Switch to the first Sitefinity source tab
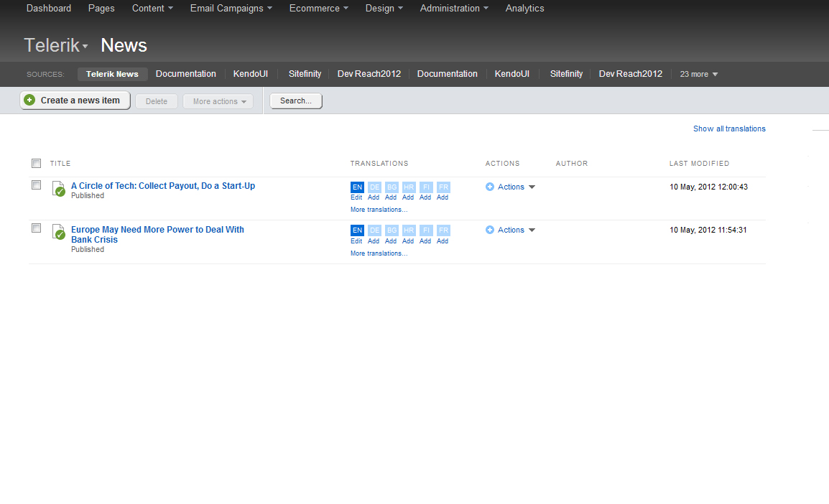 pos(305,74)
